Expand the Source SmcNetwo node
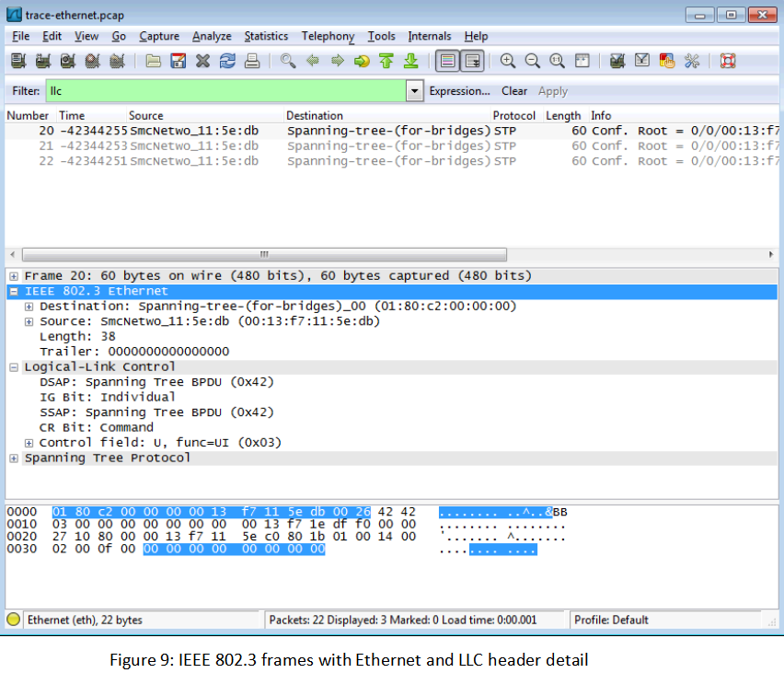 click(x=29, y=321)
